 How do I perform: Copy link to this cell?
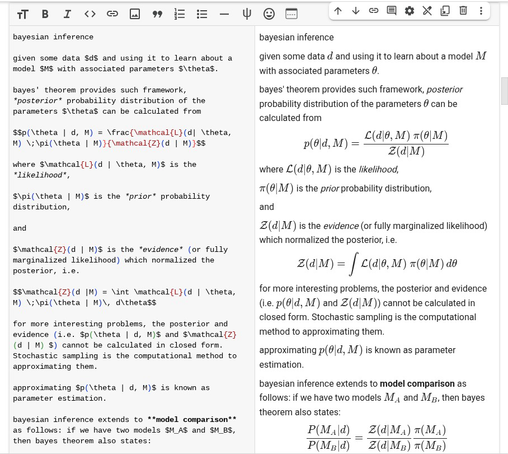pos(374,11)
